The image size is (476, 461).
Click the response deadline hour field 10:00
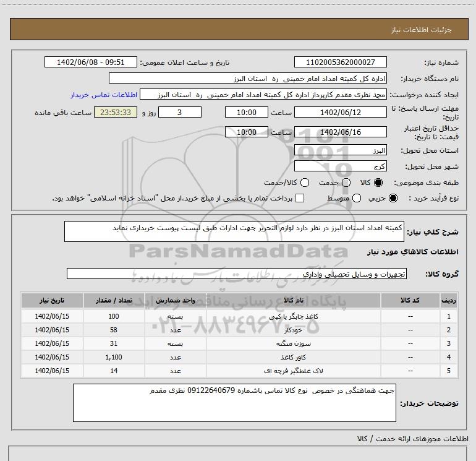pyautogui.click(x=247, y=112)
